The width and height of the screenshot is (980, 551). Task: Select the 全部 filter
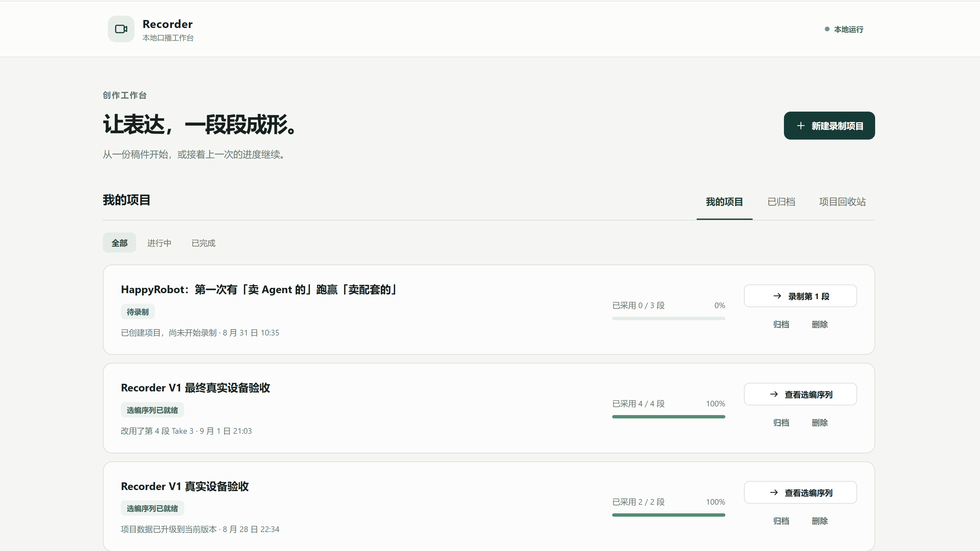(119, 243)
